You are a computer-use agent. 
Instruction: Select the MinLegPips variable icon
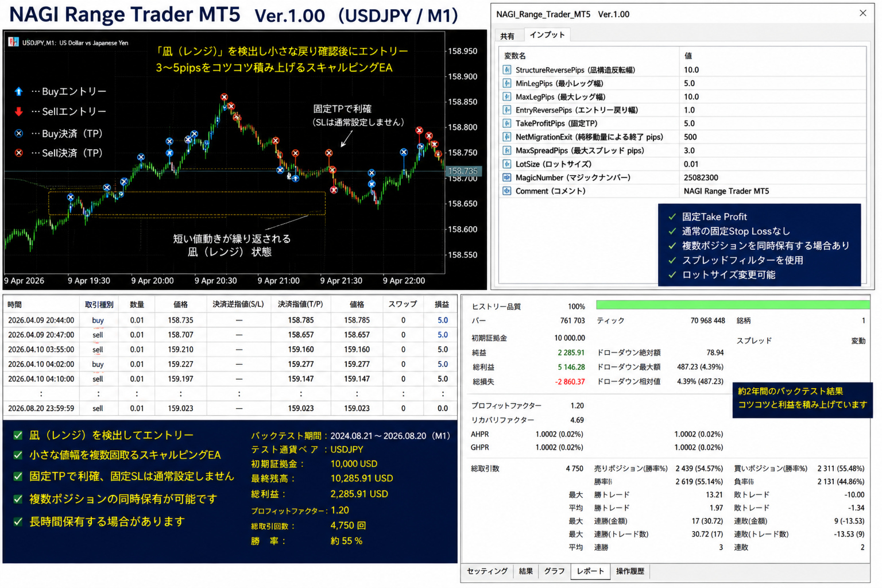[x=507, y=83]
